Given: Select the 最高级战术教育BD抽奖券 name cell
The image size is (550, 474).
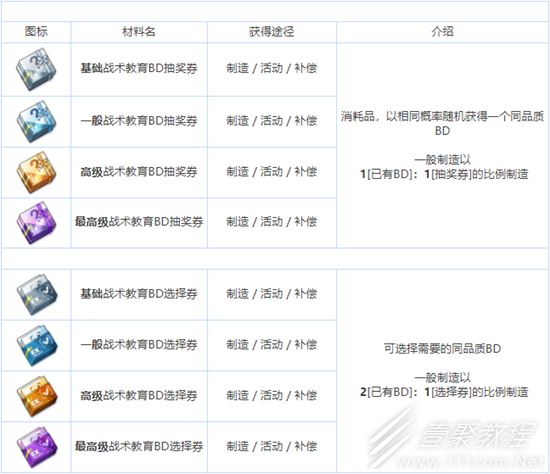Looking at the screenshot, I should point(139,222).
